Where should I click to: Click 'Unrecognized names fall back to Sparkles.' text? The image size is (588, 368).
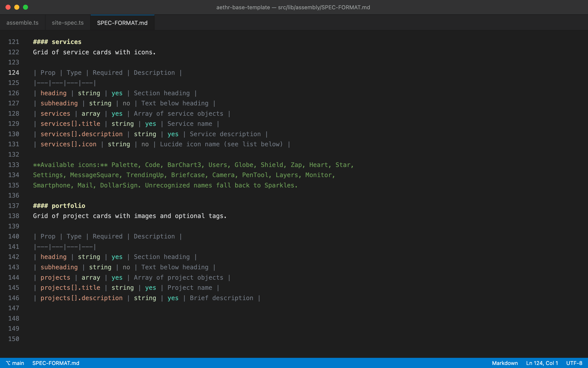(x=221, y=185)
